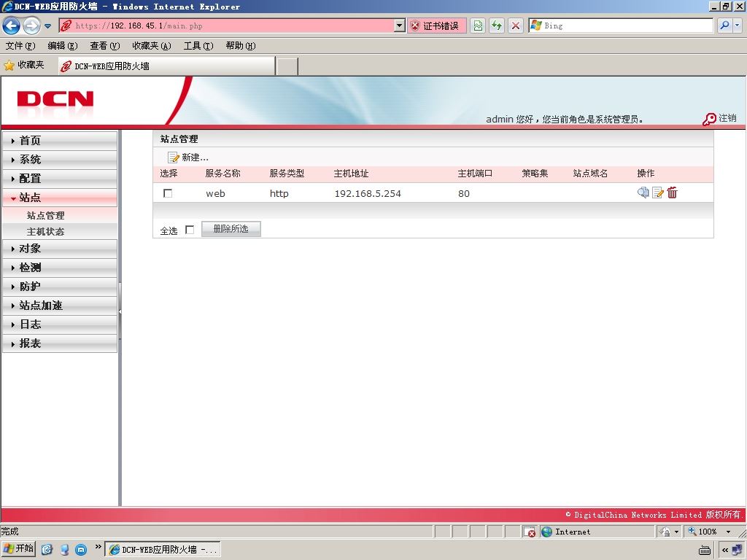Expand the 报表 sidebar section
This screenshot has height=560, width=747.
click(x=60, y=343)
